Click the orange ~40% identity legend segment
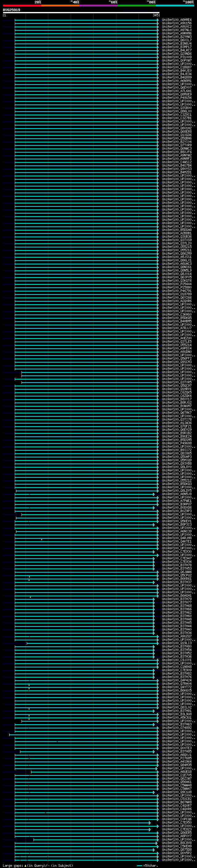Screen dimensions: 197x868 coord(60,6)
